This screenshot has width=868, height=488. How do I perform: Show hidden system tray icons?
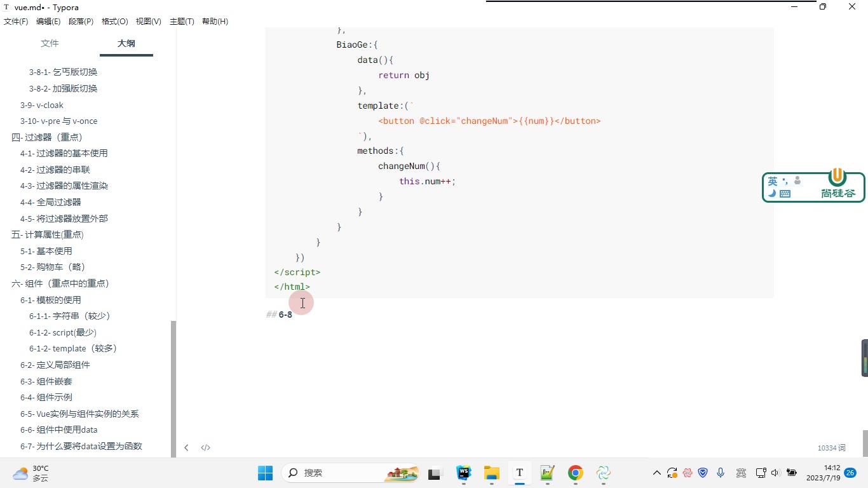(x=657, y=473)
